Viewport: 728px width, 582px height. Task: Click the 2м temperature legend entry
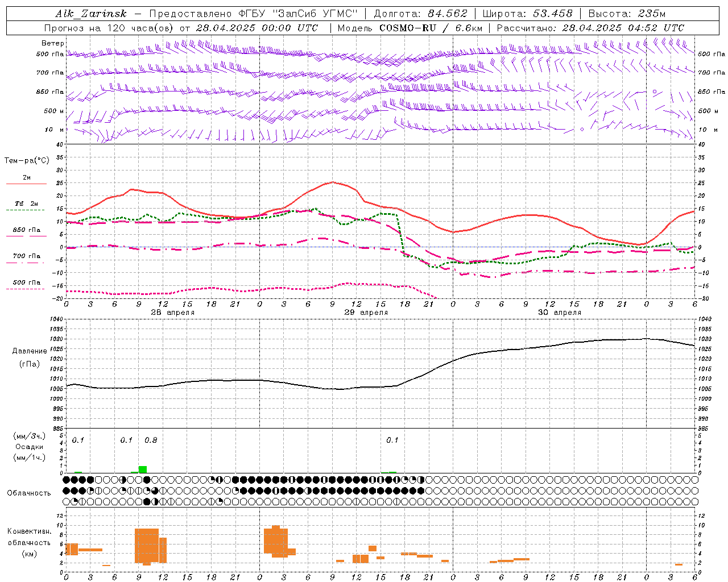click(27, 178)
